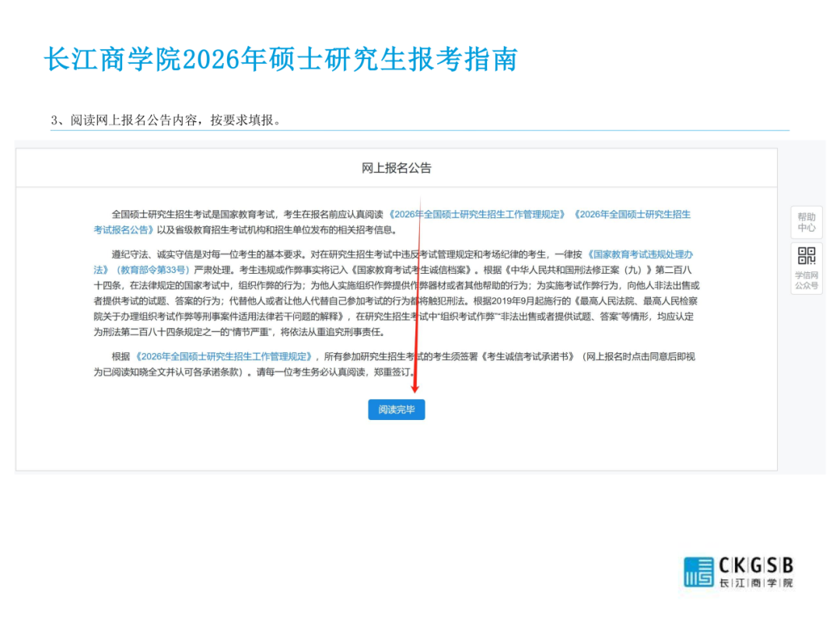Open last-paragraph 《2026年全国硕士研究生招生工作管理规定》 link
Screen dimensions: 840x630
[x=224, y=356]
